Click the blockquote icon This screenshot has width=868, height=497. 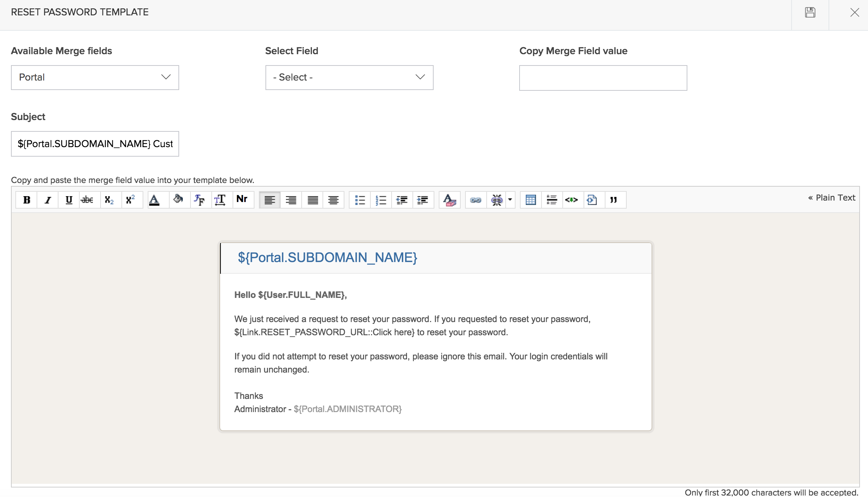(614, 200)
